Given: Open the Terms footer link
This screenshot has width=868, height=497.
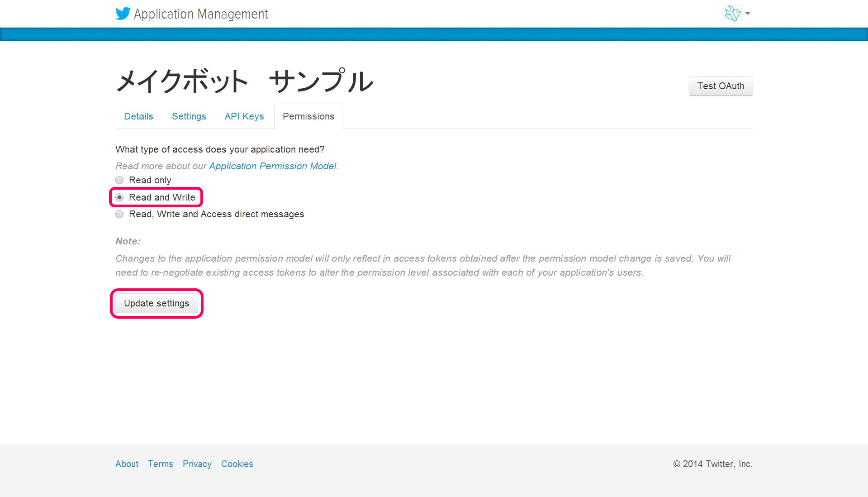Looking at the screenshot, I should (x=161, y=464).
